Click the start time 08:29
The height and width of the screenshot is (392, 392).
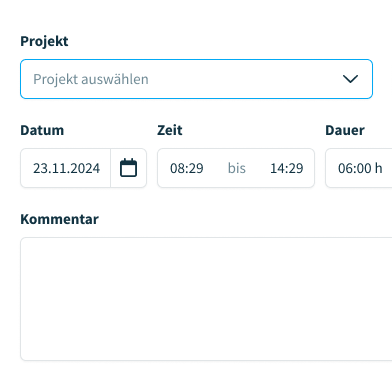coord(187,168)
